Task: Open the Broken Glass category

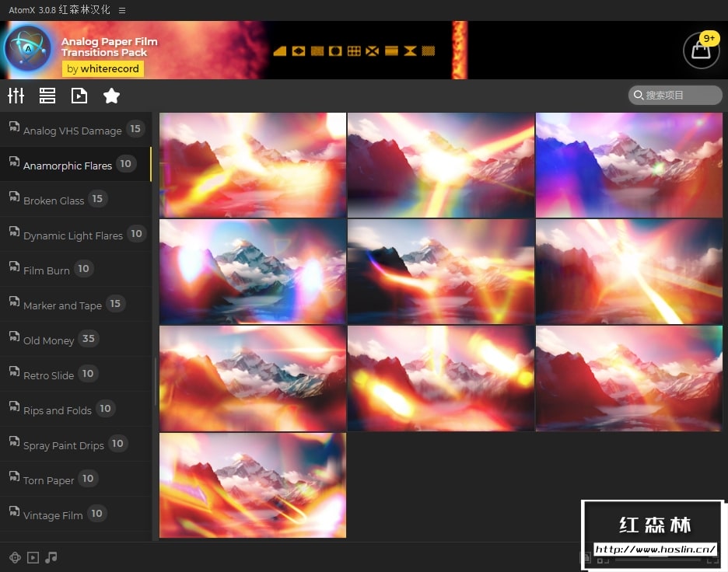Action: pos(75,200)
